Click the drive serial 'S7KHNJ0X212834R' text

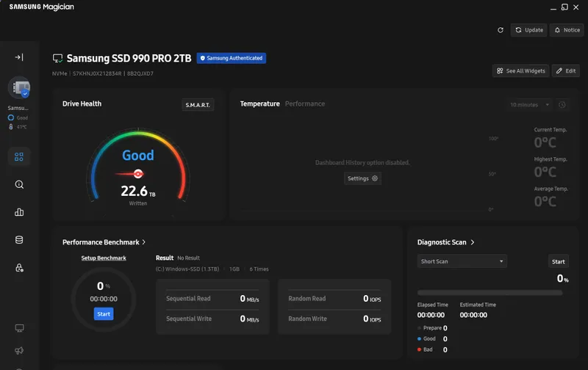(97, 73)
